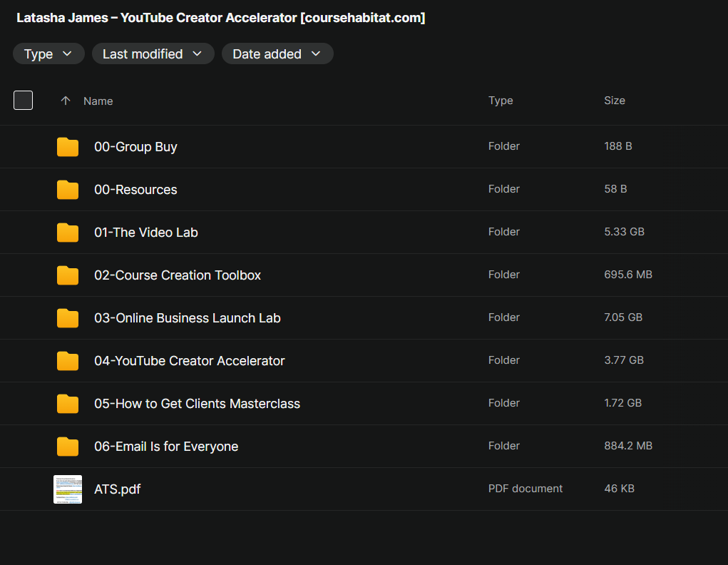The image size is (728, 565).
Task: Toggle sort direction arrow beside Name
Action: point(66,101)
